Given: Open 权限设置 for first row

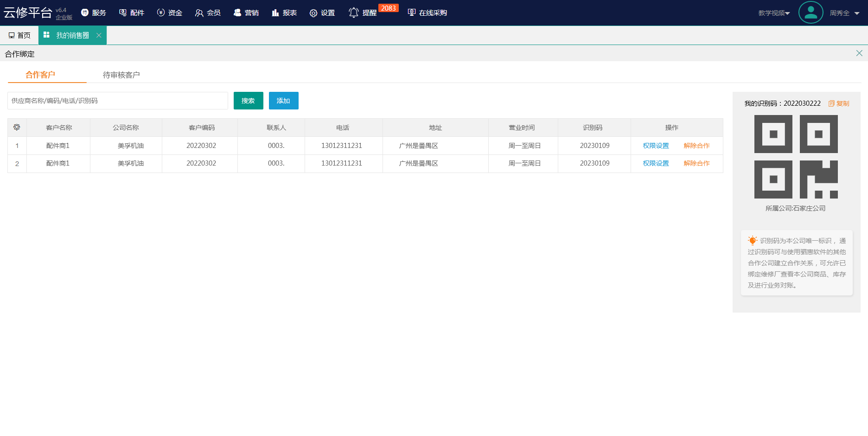Looking at the screenshot, I should coord(656,146).
